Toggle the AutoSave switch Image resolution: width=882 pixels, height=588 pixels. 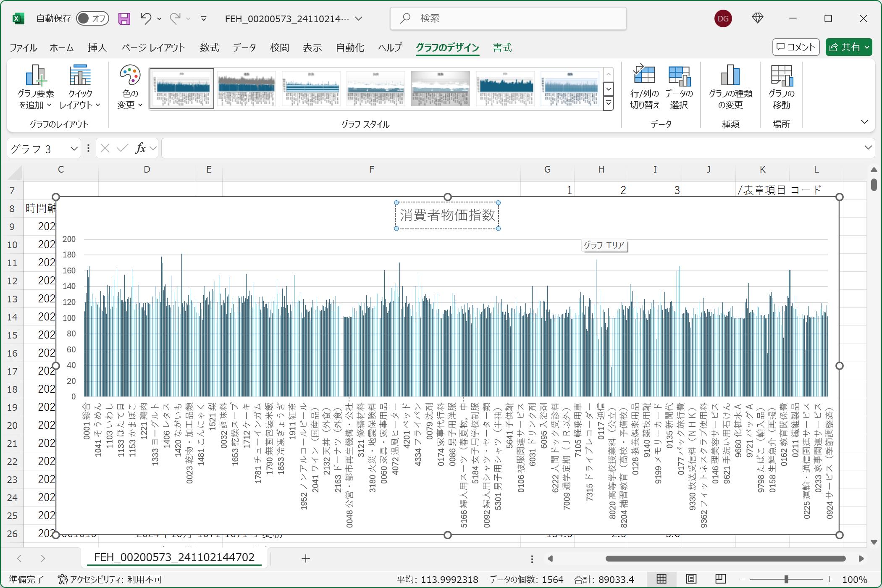tap(92, 18)
